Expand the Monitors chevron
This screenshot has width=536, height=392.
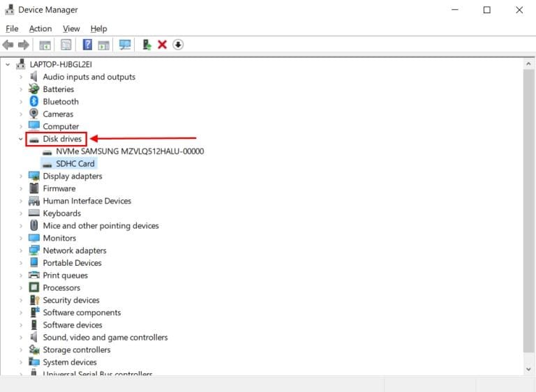(21, 239)
